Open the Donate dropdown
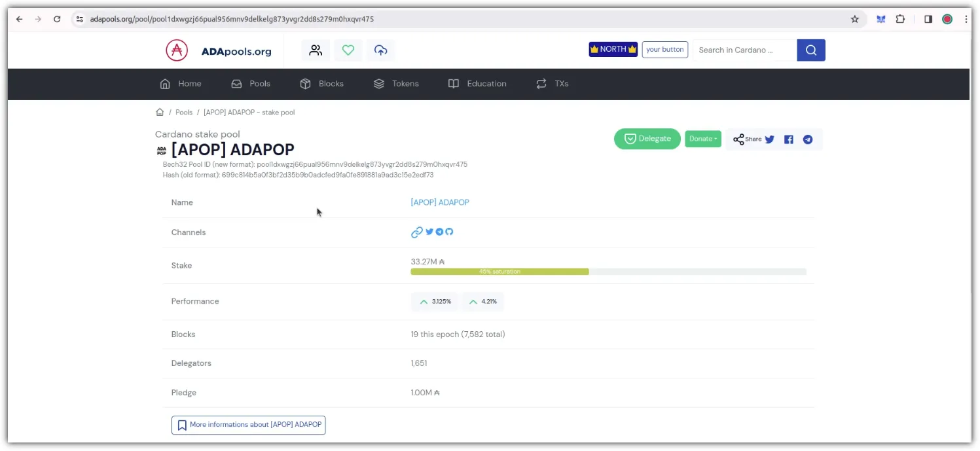 703,139
